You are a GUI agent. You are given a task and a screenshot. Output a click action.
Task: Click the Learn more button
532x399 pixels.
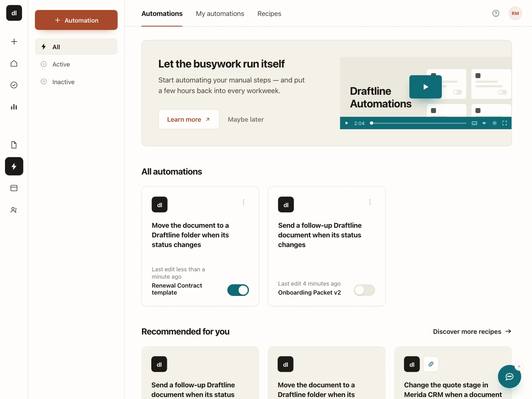pos(189,119)
